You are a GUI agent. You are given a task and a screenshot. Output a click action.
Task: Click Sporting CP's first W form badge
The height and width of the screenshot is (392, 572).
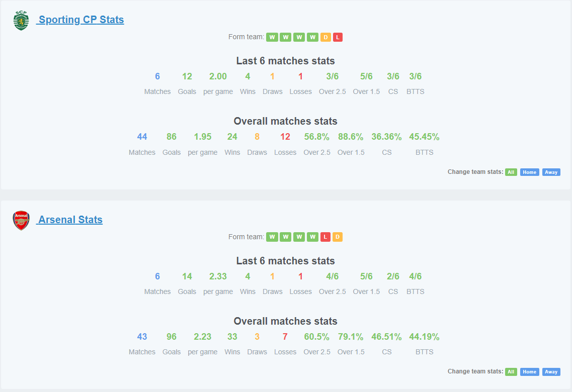tap(272, 37)
